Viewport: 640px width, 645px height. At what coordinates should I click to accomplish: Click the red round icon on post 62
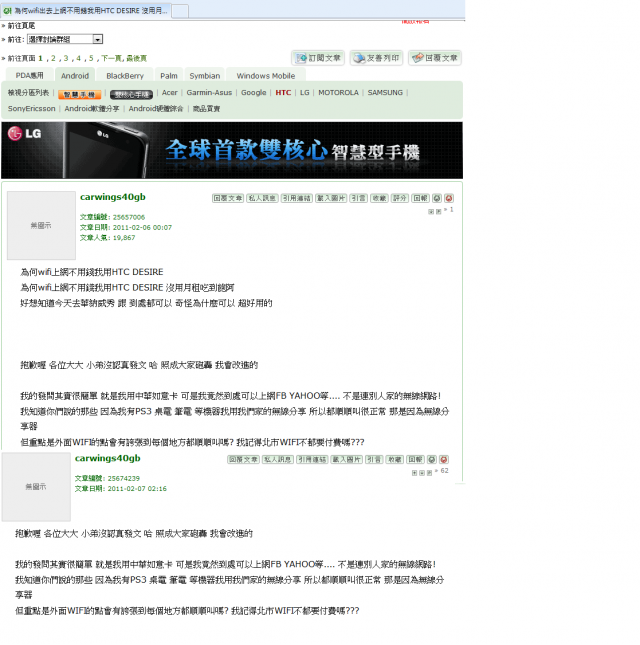point(444,459)
